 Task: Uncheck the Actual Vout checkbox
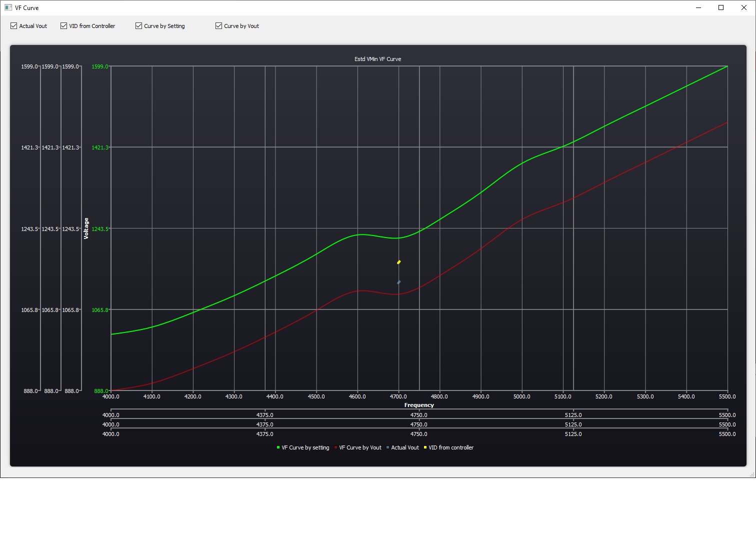click(x=13, y=25)
